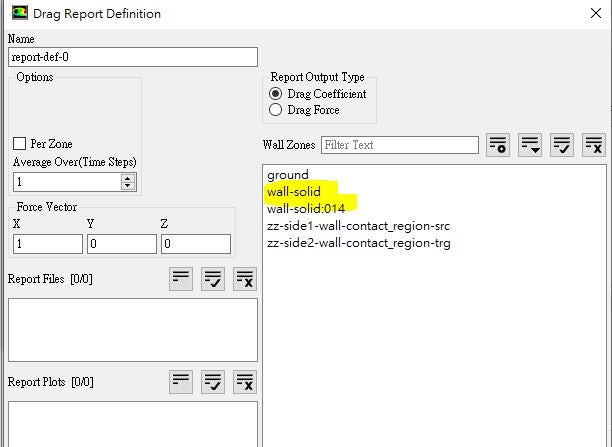The height and width of the screenshot is (447, 612).
Task: Click Deselect All Shown icon for Report Plots
Action: [245, 381]
